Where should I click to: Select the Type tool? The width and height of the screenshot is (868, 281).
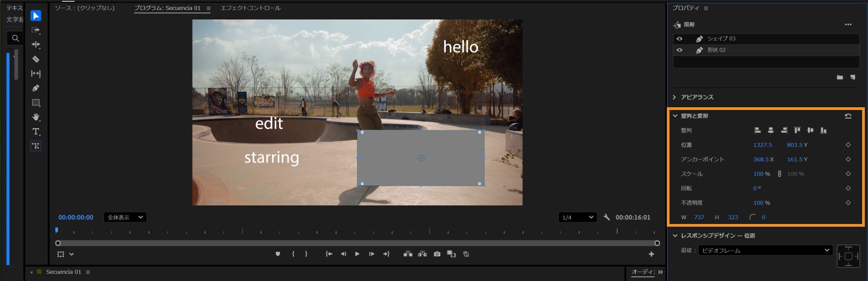pyautogui.click(x=36, y=132)
